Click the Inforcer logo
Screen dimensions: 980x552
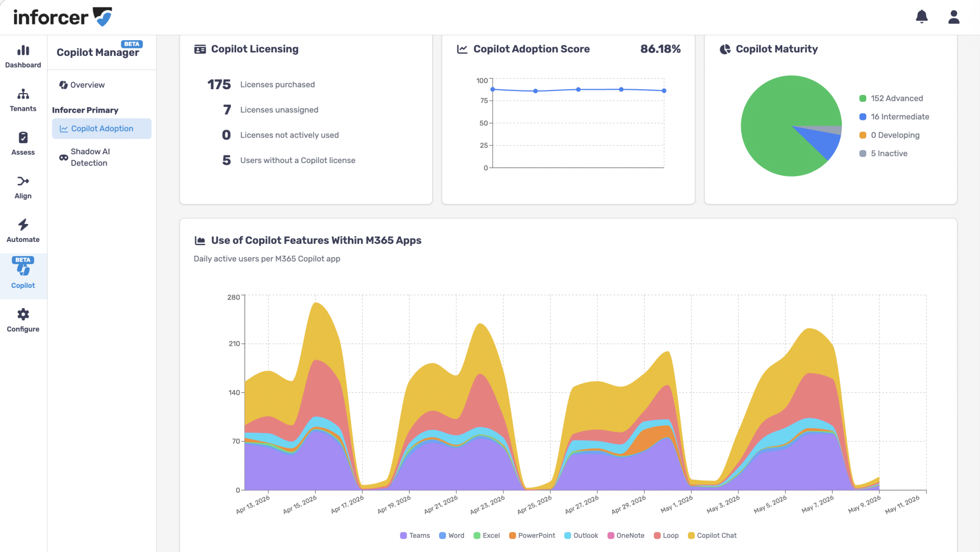62,17
